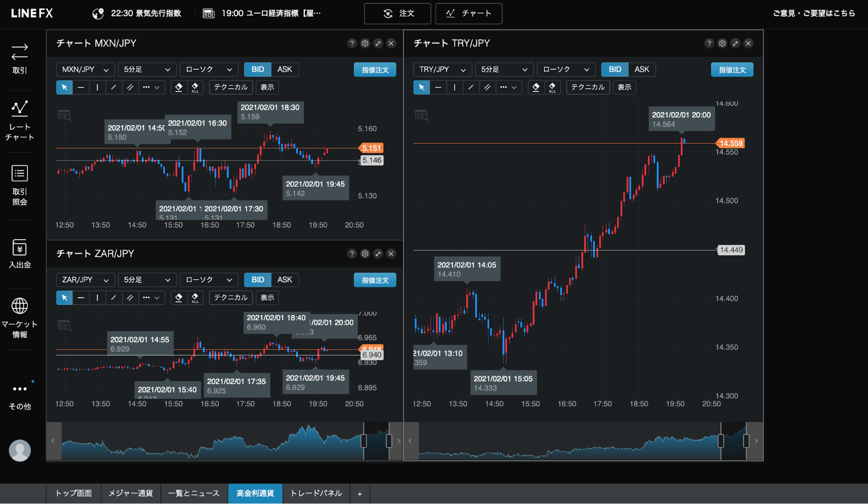Select vertical line tool in MXN/JPY chart
Screen dimensions: 868x504
[97, 87]
